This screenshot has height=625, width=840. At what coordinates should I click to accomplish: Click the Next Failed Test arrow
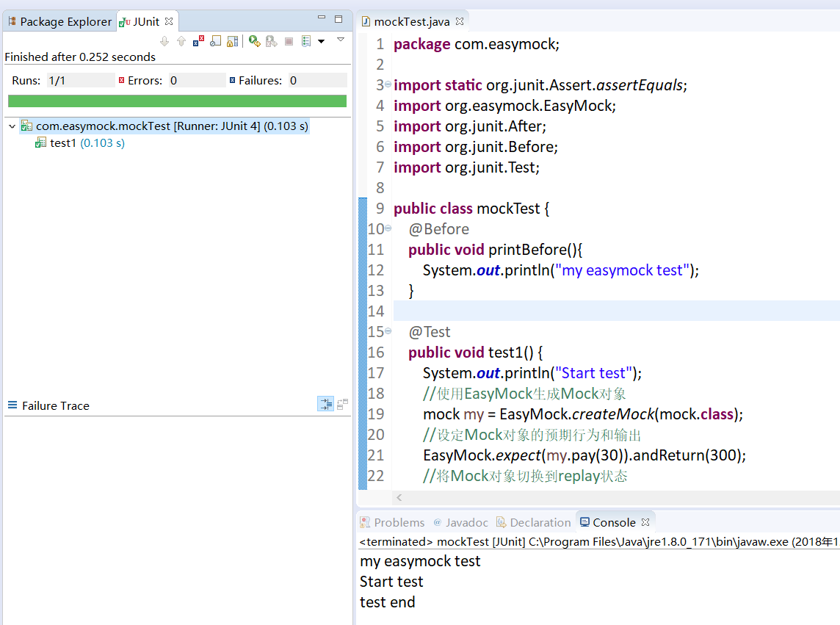[164, 41]
